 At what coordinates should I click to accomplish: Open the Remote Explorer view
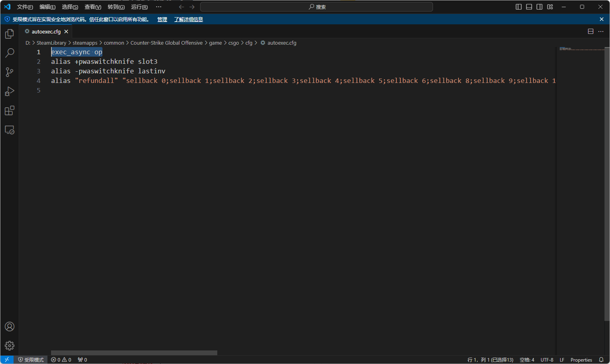(10, 130)
